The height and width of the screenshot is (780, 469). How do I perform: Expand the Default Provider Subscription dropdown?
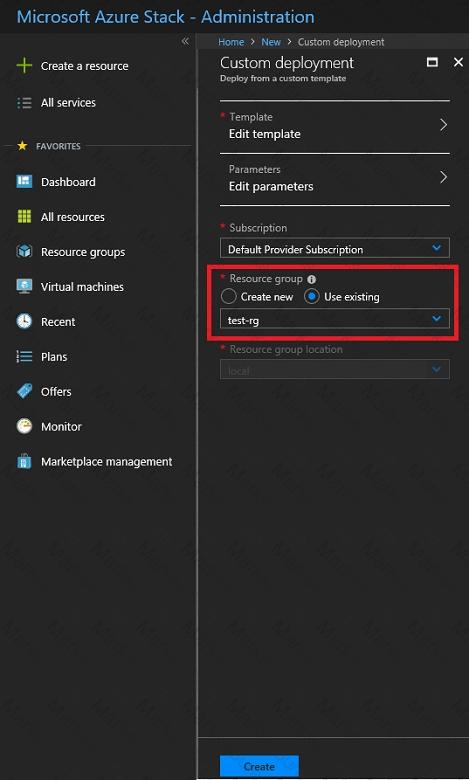(335, 248)
